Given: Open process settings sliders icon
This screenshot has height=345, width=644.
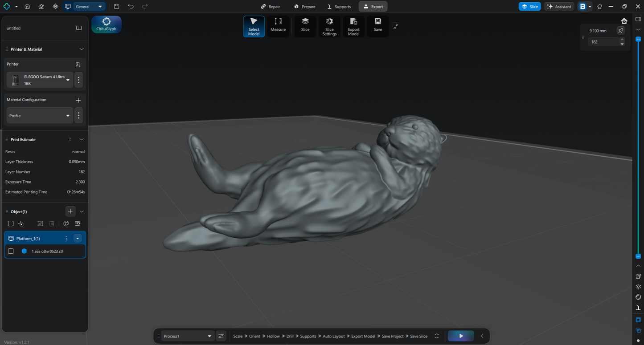Looking at the screenshot, I should click(x=221, y=336).
